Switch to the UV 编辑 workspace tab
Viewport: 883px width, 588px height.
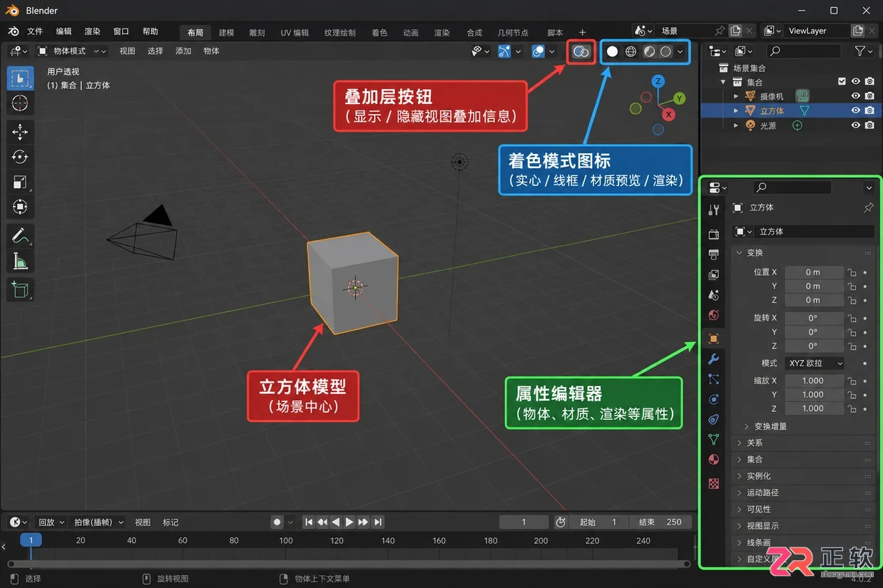click(295, 33)
